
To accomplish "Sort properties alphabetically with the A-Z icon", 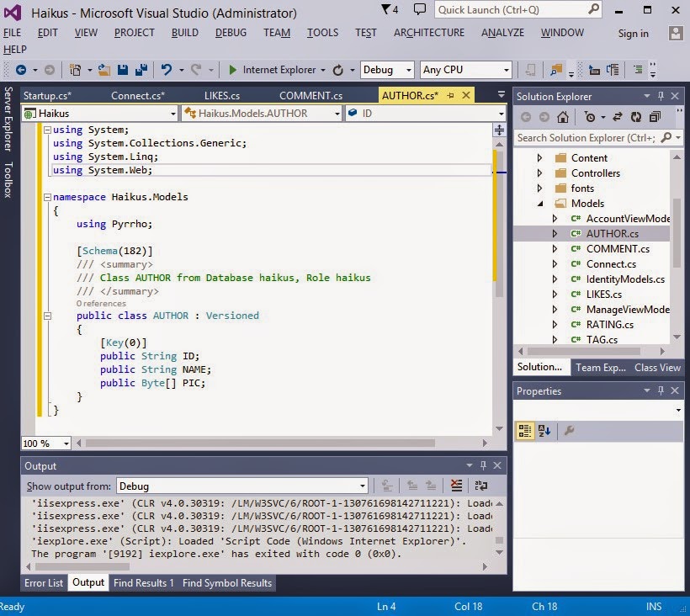I will click(x=544, y=431).
